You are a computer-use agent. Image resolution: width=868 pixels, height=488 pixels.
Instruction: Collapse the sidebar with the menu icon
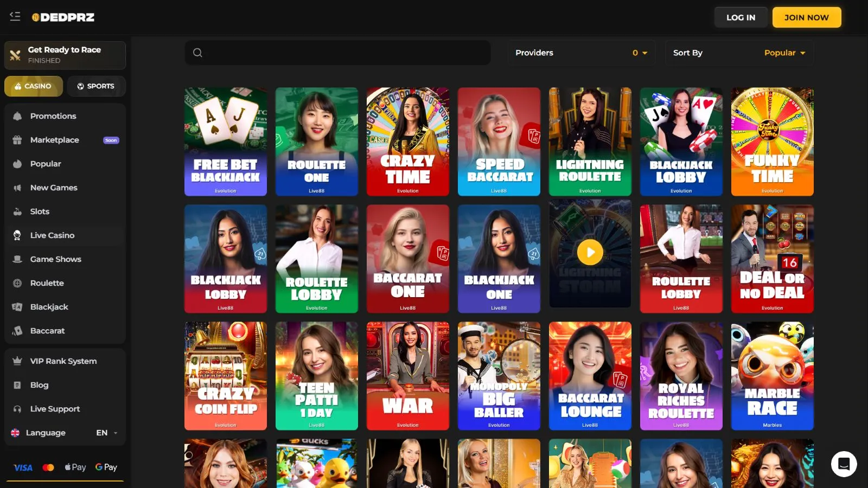pos(15,16)
